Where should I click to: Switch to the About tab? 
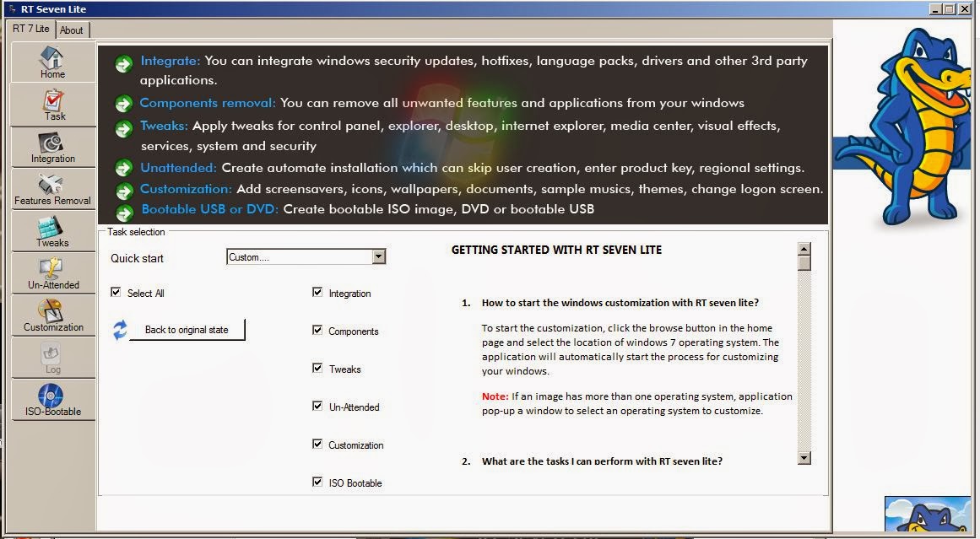click(x=72, y=30)
